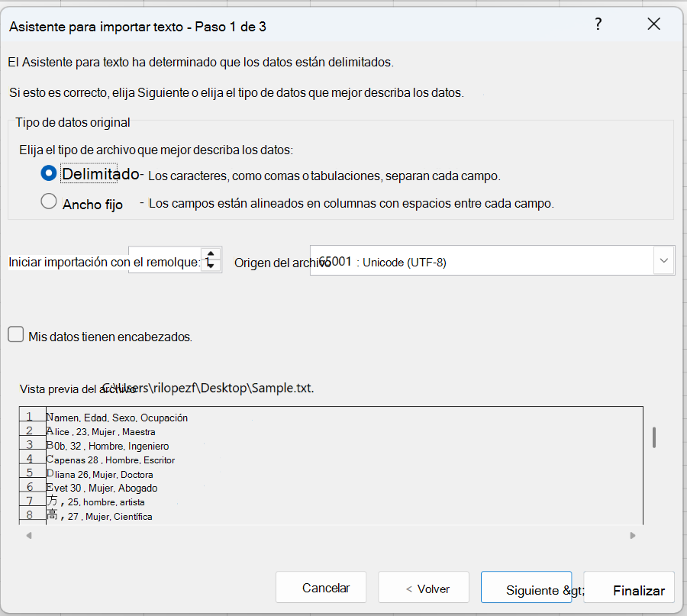This screenshot has height=616, width=687.
Task: Click the Cancelar button
Action: (x=321, y=587)
